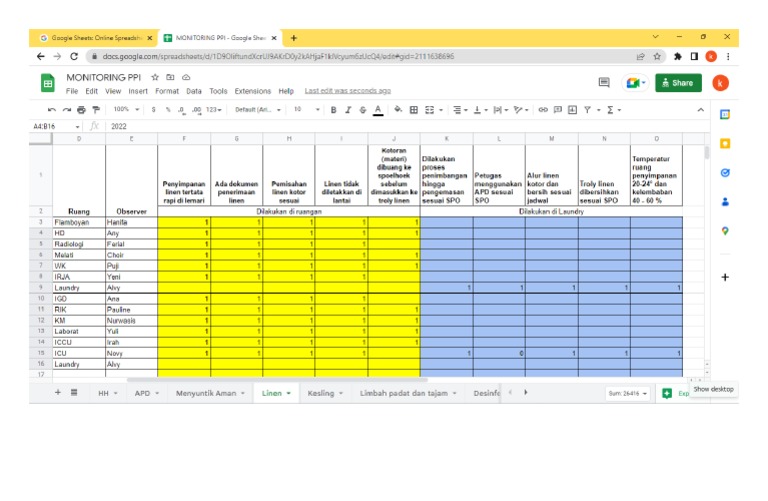Switch to the APD sheet tab
The width and height of the screenshot is (768, 501).
pyautogui.click(x=146, y=393)
